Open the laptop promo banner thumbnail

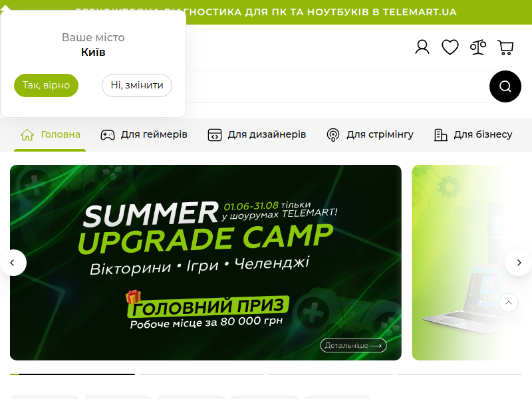coord(472,263)
